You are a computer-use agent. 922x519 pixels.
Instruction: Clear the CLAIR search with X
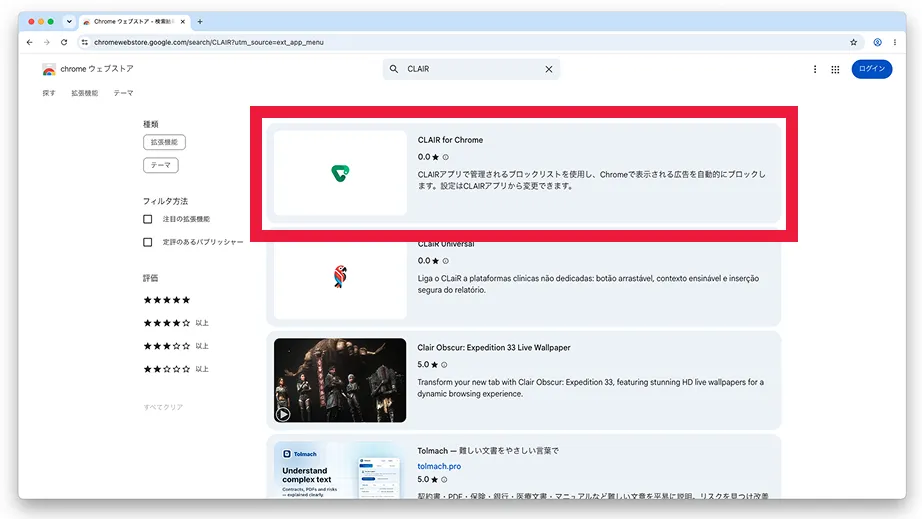549,69
